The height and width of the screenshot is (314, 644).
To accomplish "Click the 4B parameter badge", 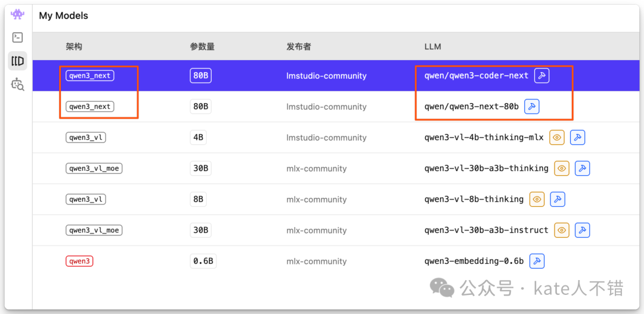I will pos(199,138).
